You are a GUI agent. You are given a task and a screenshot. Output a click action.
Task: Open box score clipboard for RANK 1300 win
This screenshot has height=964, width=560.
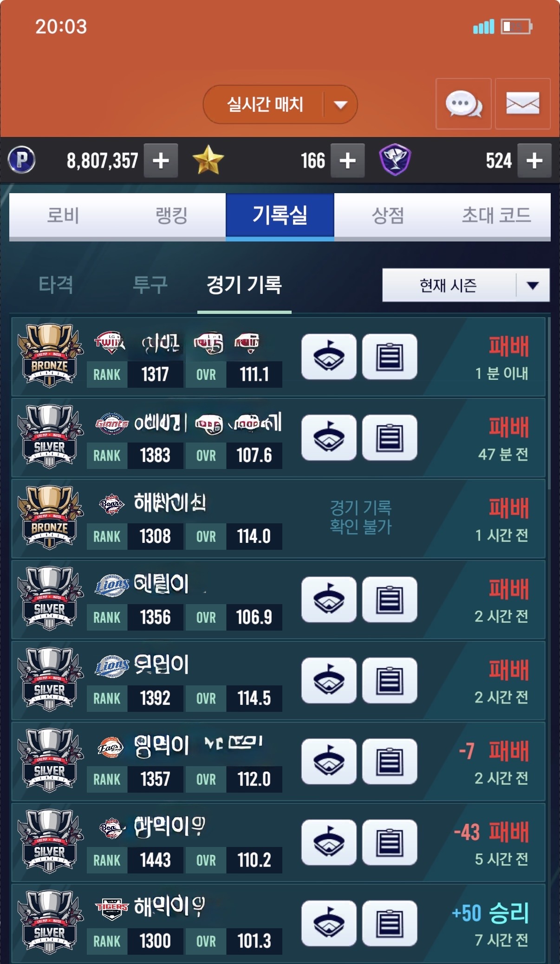coord(390,923)
